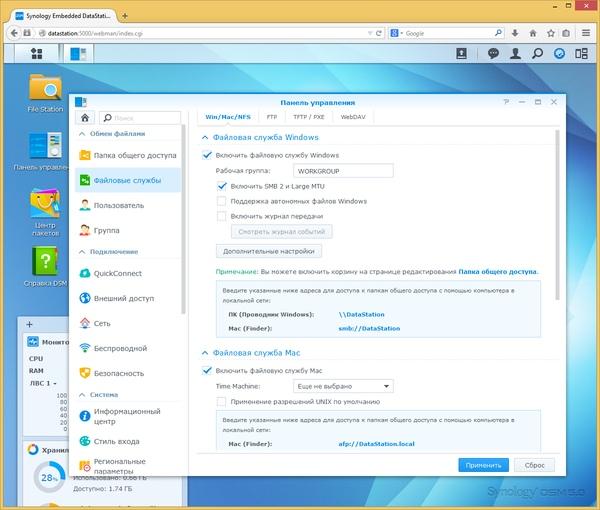The image size is (600, 510).
Task: Enable Поддержка автономных файлов Windows
Action: 221,201
